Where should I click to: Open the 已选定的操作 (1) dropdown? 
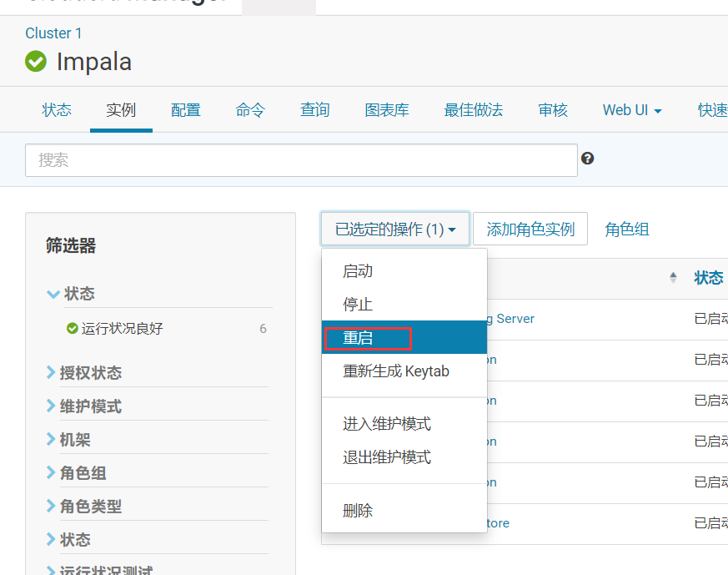[x=394, y=228]
